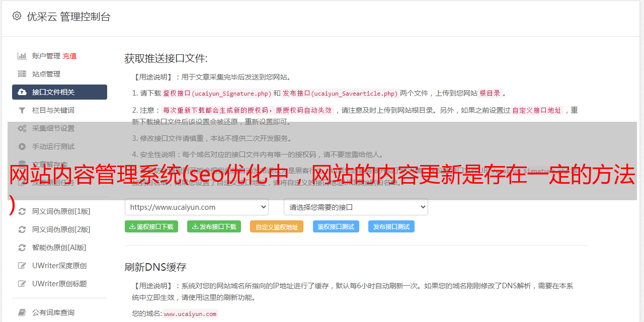Click the gears icon next to 采集细节设置
644x322 pixels.
point(22,128)
